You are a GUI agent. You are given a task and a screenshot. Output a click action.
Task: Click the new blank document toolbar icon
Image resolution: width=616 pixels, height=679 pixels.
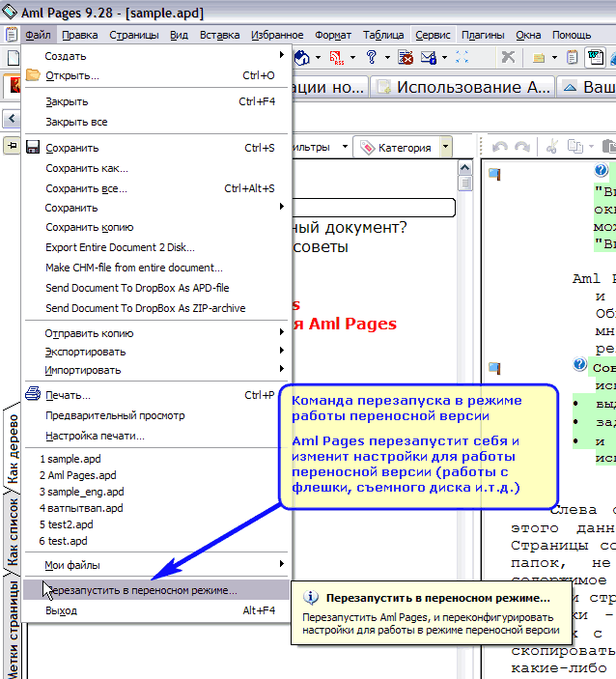[13, 57]
